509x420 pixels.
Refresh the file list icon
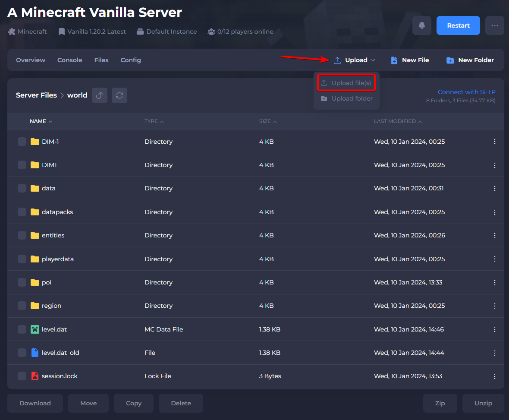(119, 95)
